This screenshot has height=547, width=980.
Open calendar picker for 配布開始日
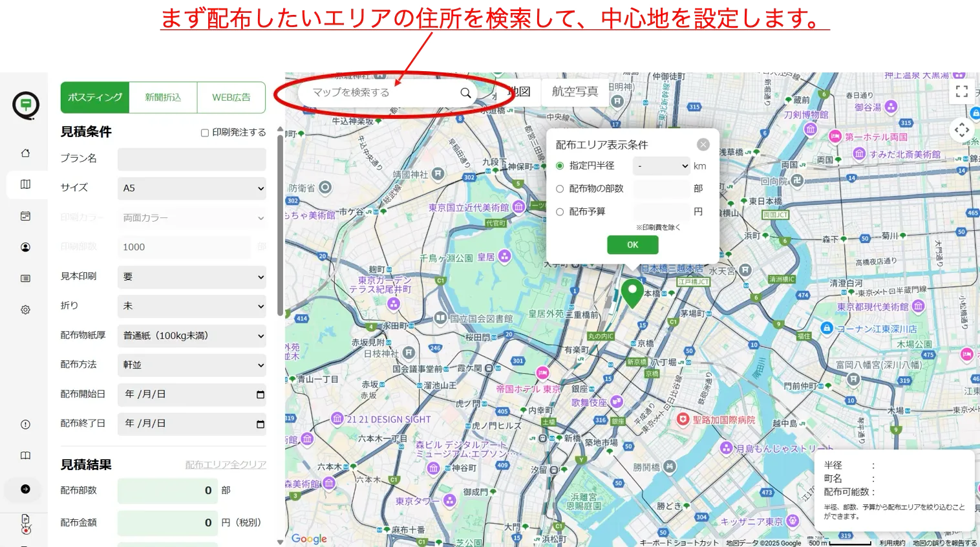pos(261,394)
